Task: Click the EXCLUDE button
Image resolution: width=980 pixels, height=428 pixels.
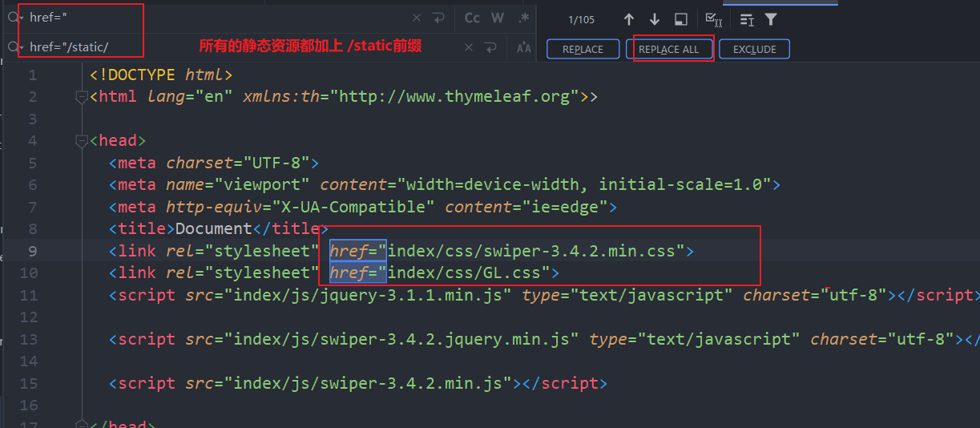Action: click(755, 49)
